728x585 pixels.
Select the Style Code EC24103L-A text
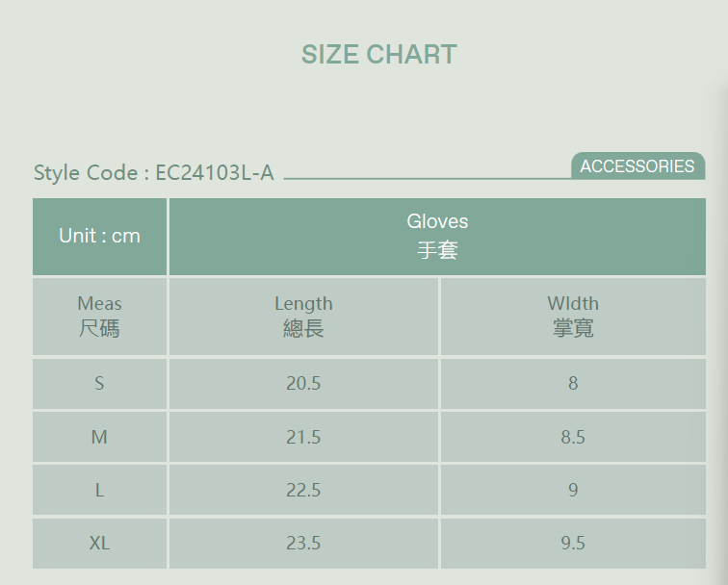[154, 173]
